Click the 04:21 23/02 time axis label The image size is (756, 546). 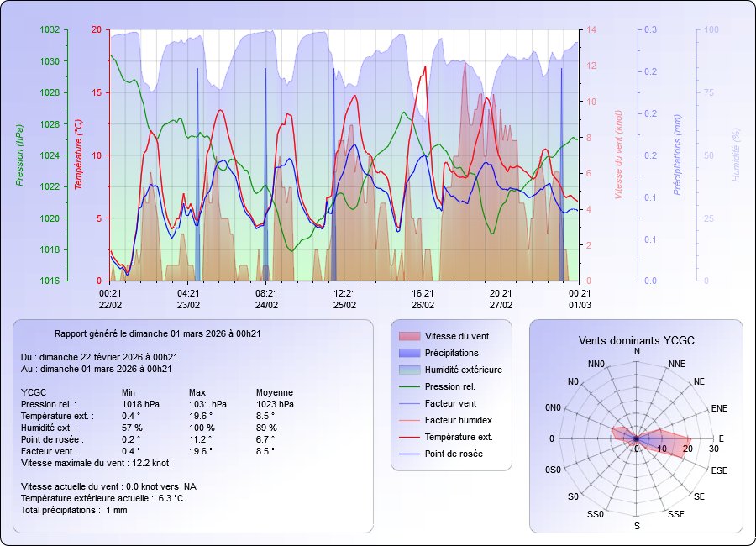pos(188,298)
